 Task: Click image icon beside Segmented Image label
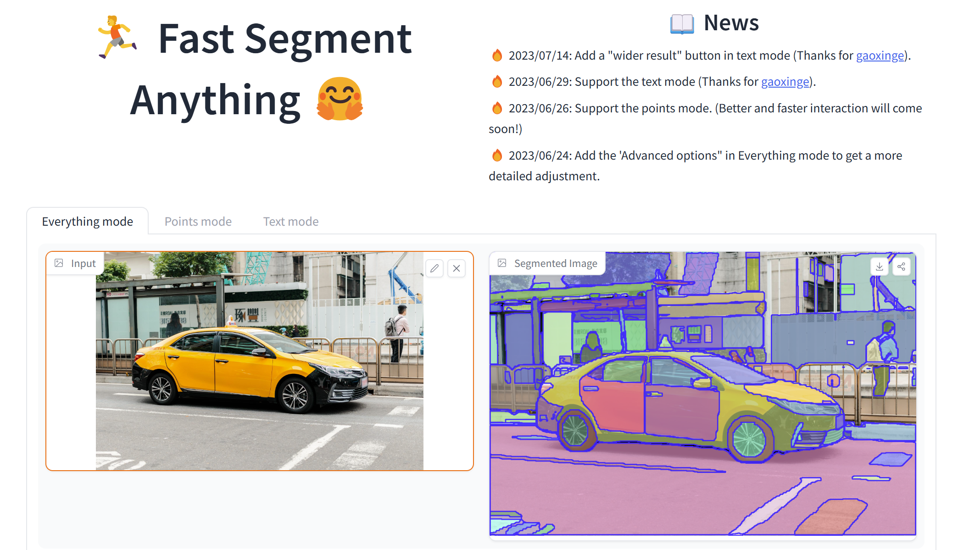[x=502, y=263]
